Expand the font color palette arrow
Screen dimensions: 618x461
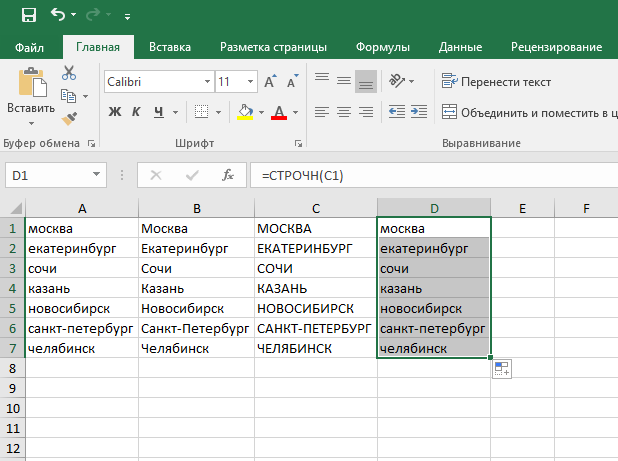point(296,112)
